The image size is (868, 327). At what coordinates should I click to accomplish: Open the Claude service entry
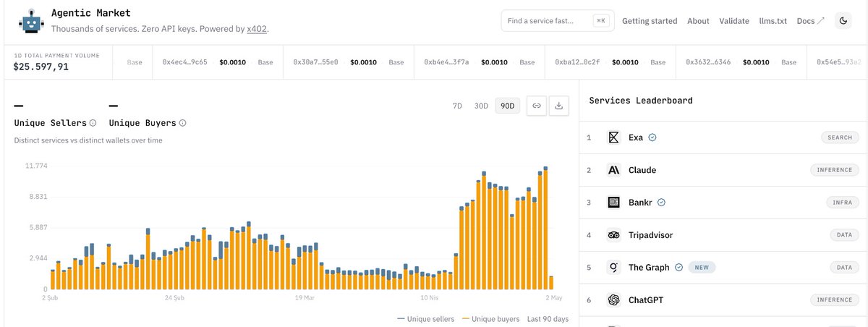click(x=723, y=170)
